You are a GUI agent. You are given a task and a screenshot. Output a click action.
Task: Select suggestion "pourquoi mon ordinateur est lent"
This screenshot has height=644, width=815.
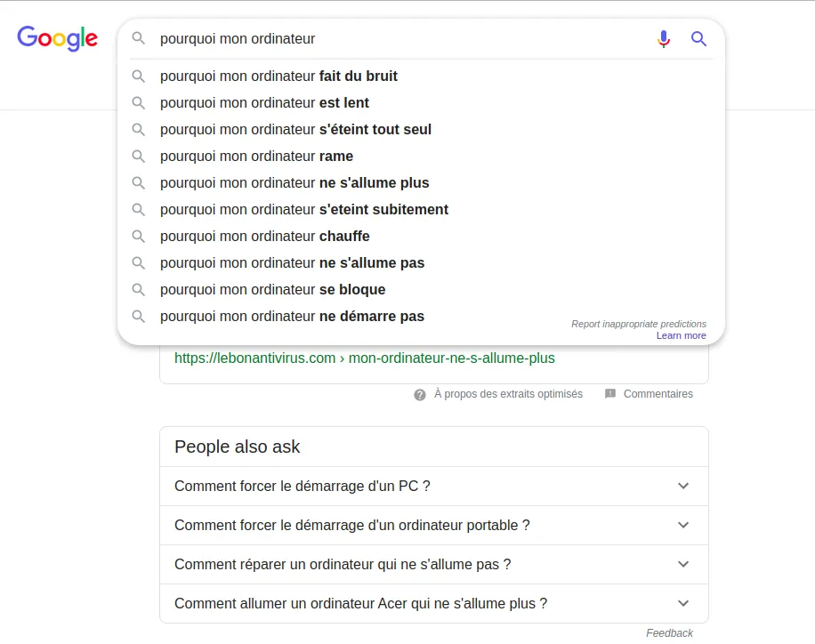(x=264, y=103)
